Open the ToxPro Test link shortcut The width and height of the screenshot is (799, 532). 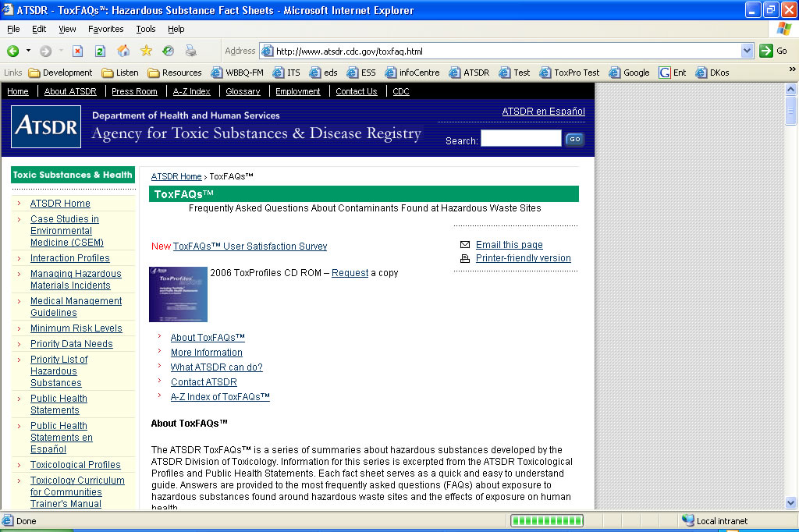coord(570,73)
